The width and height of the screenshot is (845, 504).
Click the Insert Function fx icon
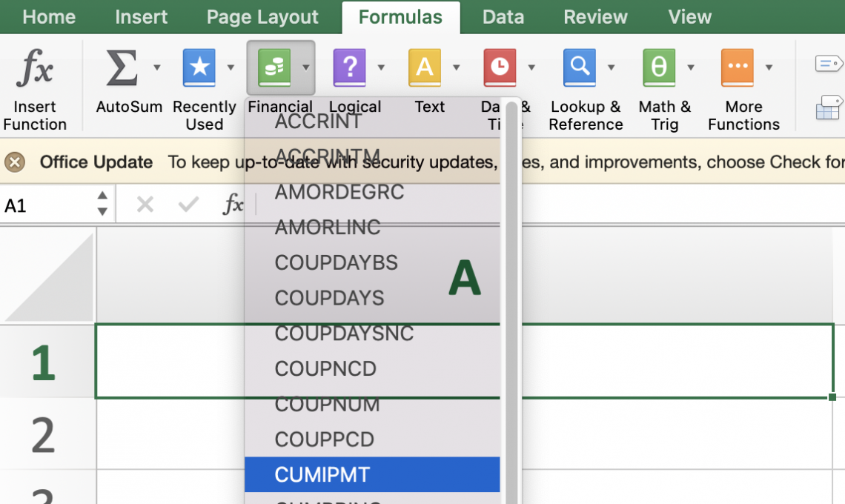[x=35, y=68]
